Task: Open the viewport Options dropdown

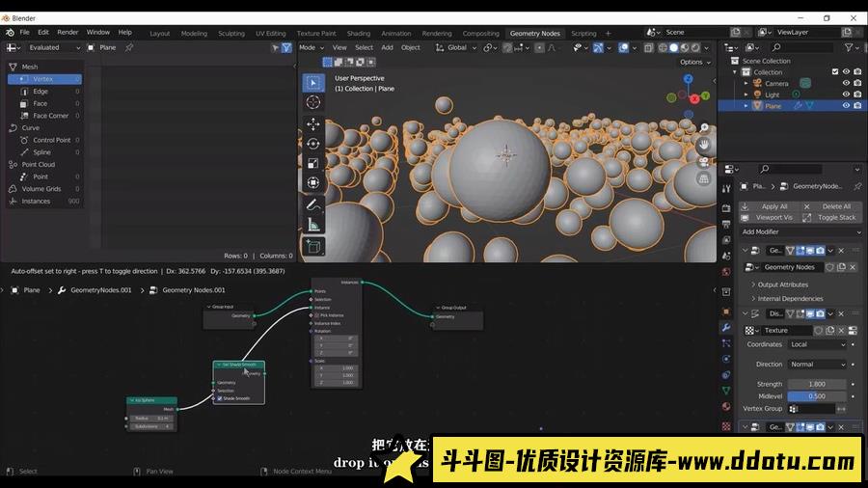Action: [694, 62]
